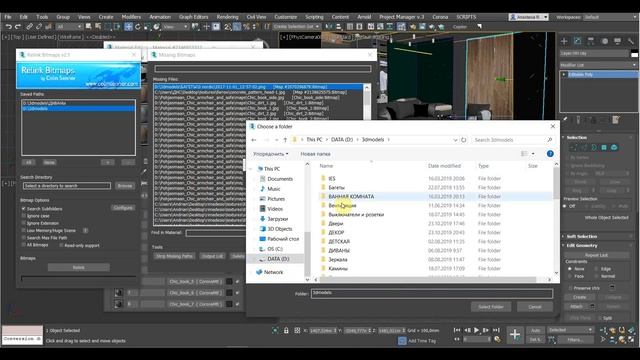Click the Back arrow in folder dialog

click(254, 140)
